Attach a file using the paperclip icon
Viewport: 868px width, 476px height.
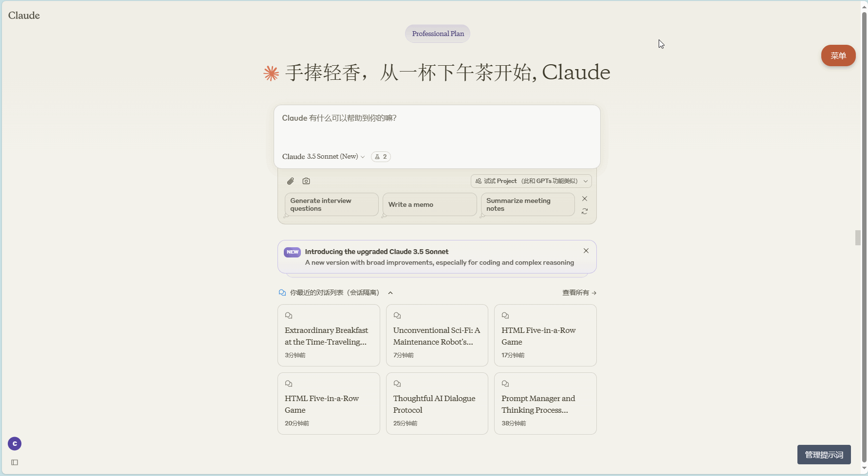[x=290, y=181]
